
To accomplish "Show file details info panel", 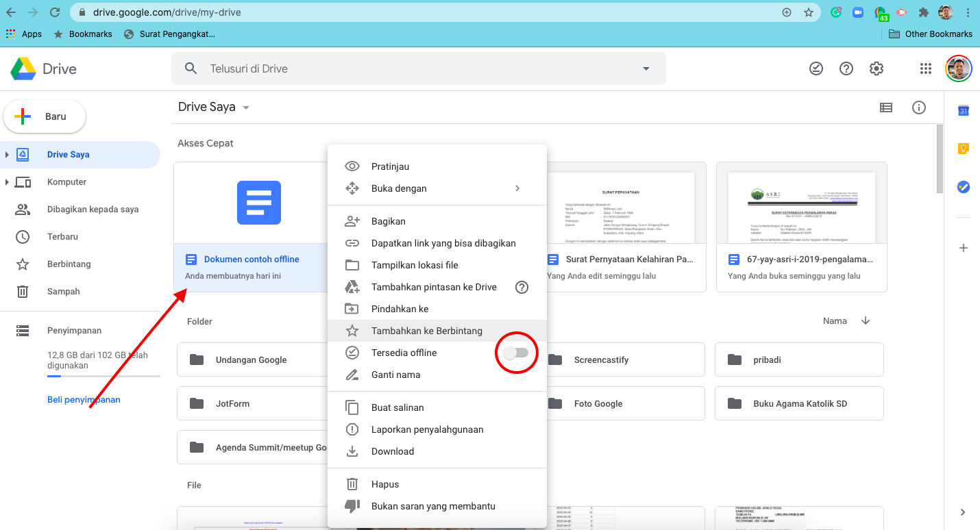I will click(x=919, y=108).
